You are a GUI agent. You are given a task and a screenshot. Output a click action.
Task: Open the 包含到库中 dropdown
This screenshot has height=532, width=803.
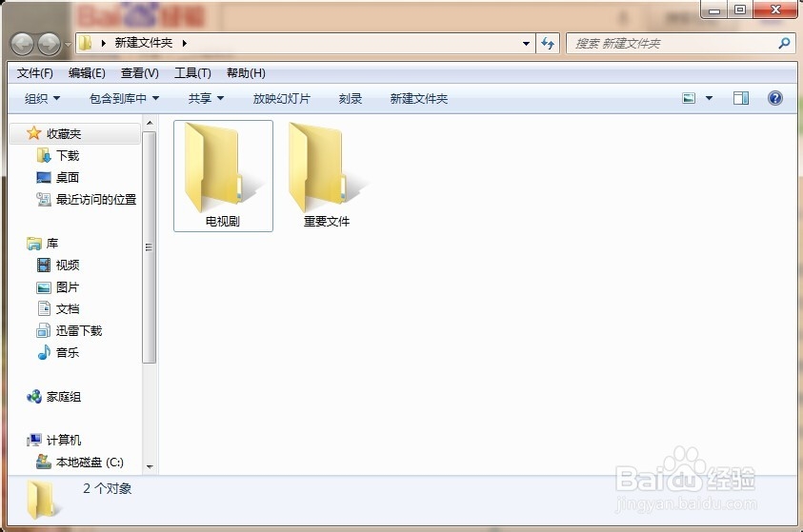tap(124, 98)
